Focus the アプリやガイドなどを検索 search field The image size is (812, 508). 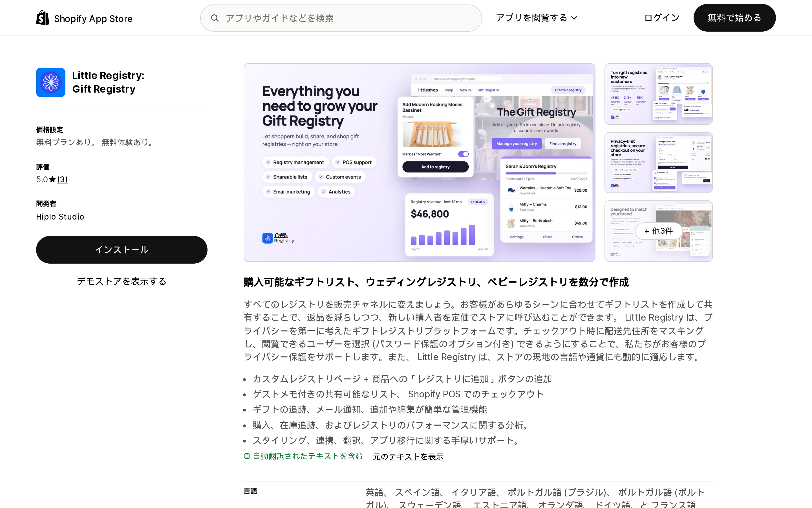pos(341,18)
